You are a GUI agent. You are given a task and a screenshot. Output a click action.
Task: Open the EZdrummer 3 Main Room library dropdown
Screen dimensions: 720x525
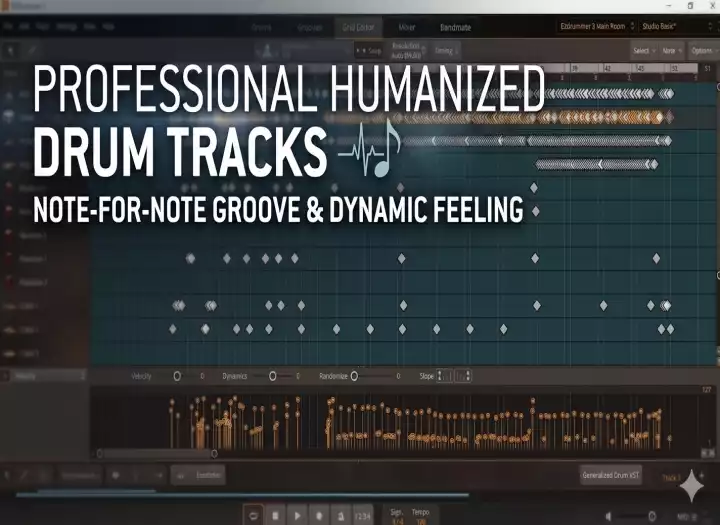pos(596,27)
